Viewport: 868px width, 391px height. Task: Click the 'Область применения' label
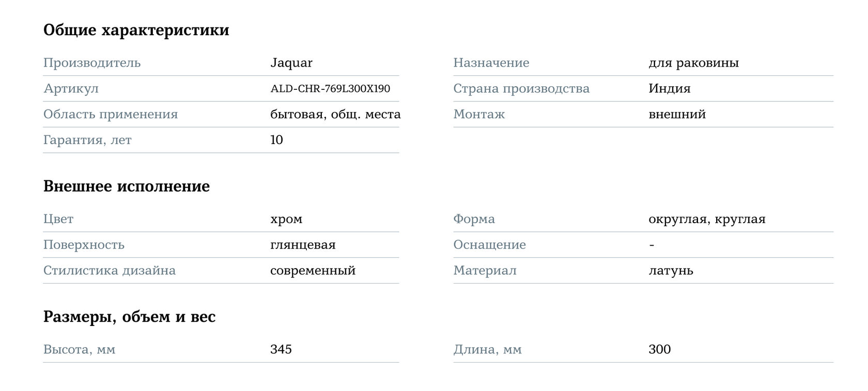111,115
